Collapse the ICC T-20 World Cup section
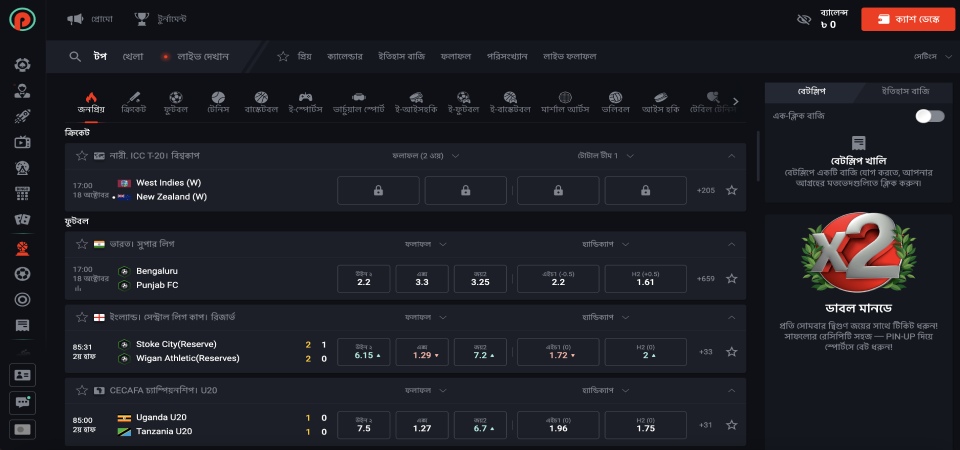 [731, 156]
